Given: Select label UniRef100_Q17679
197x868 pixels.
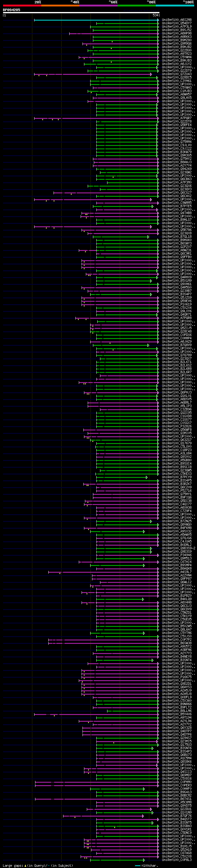Looking at the screenshot, I should tap(177, 443).
